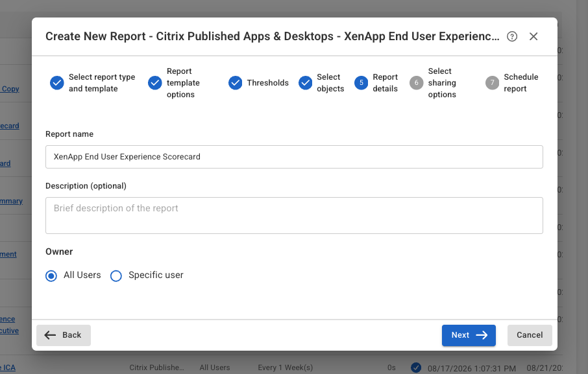Open the 'ICA' report link in background

click(8, 368)
